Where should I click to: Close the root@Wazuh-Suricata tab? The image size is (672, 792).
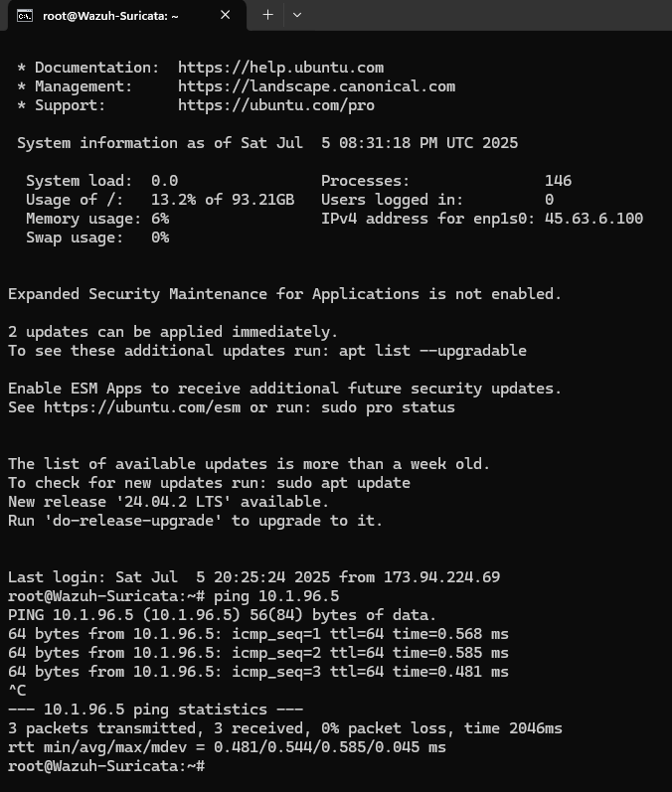click(226, 15)
